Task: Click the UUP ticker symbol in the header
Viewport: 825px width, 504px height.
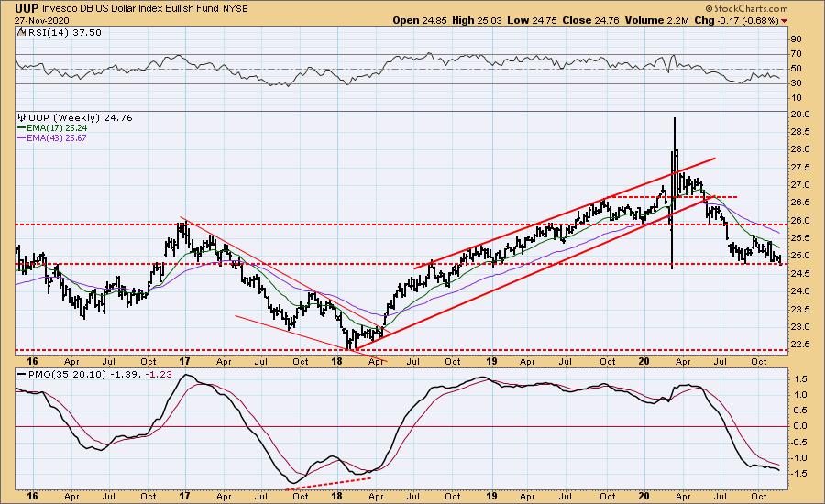Action: point(27,8)
